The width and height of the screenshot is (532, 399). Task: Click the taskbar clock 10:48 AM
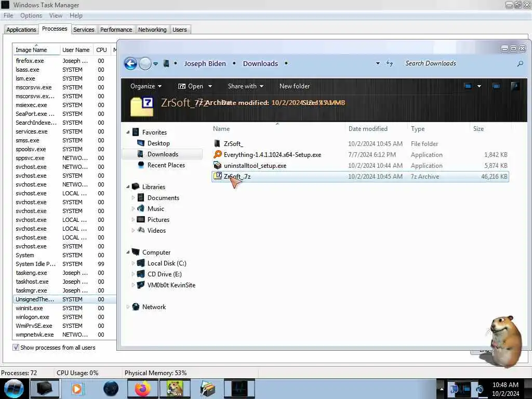505,385
